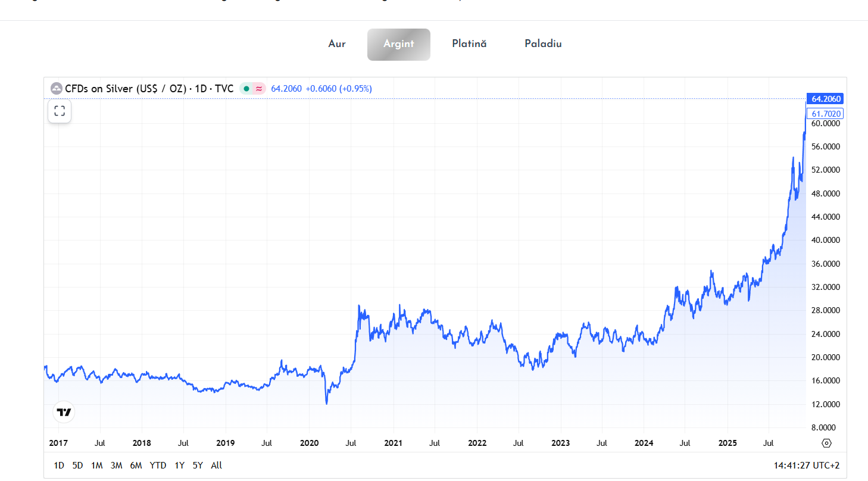Click the TradingView logo on chart
Screen dimensions: 868x481
64,412
